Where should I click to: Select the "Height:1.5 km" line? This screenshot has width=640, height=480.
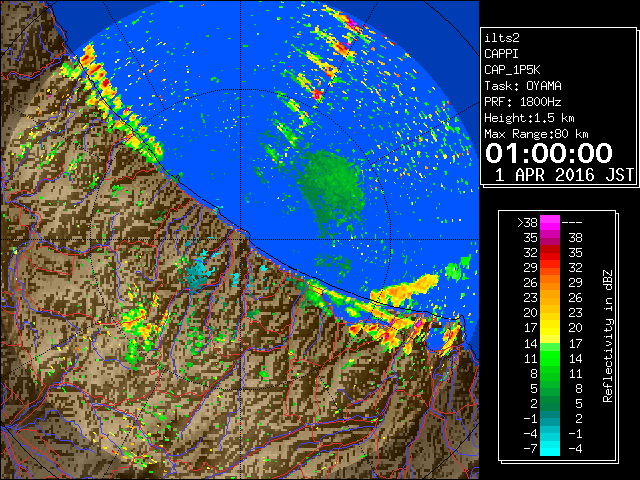[x=529, y=118]
